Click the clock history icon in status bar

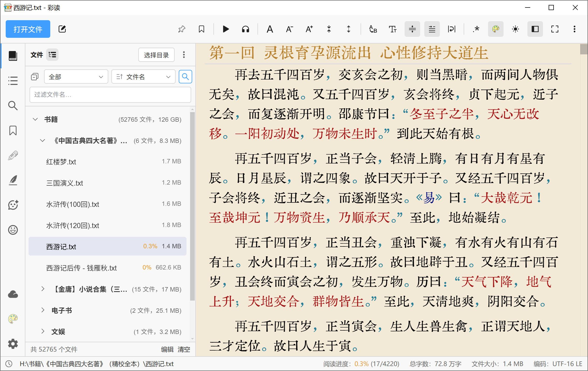coord(9,364)
